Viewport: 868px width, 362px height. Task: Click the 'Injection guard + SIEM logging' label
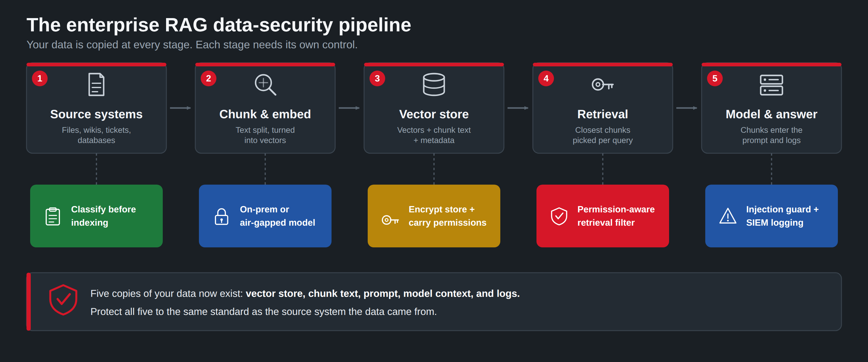click(x=782, y=216)
